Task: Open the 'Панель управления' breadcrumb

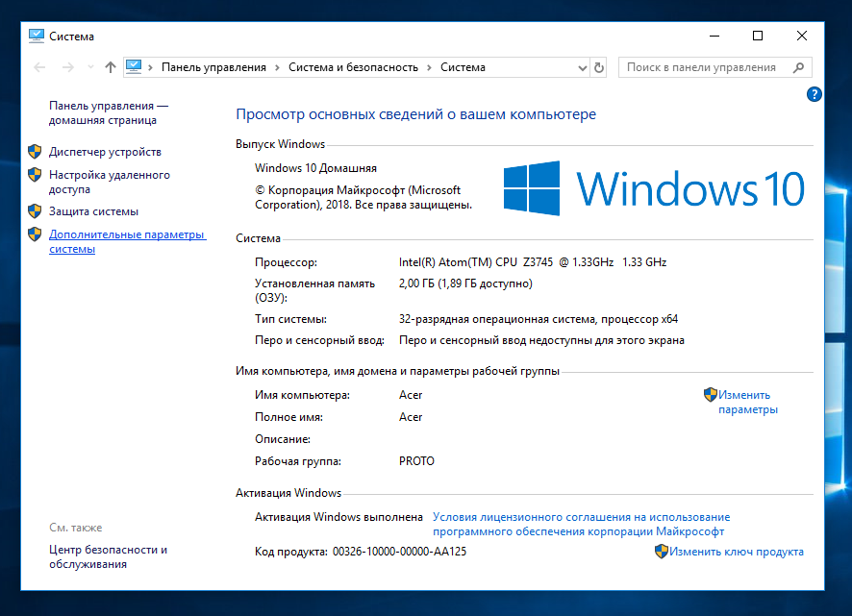Action: click(213, 67)
